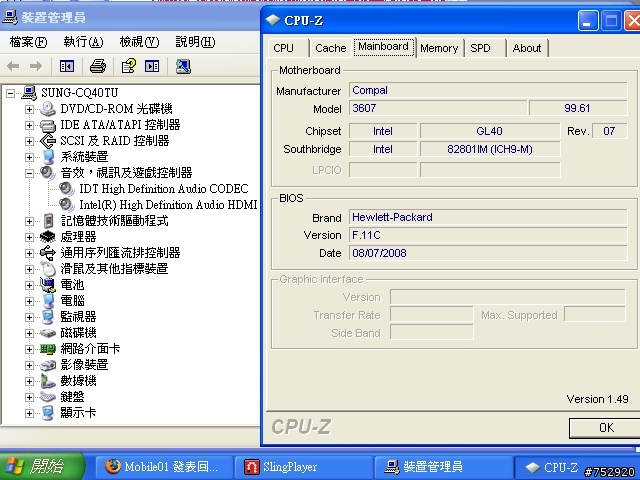Click the 網路介面卡 network adapter icon
Viewport: 640px width, 480px height.
point(48,349)
